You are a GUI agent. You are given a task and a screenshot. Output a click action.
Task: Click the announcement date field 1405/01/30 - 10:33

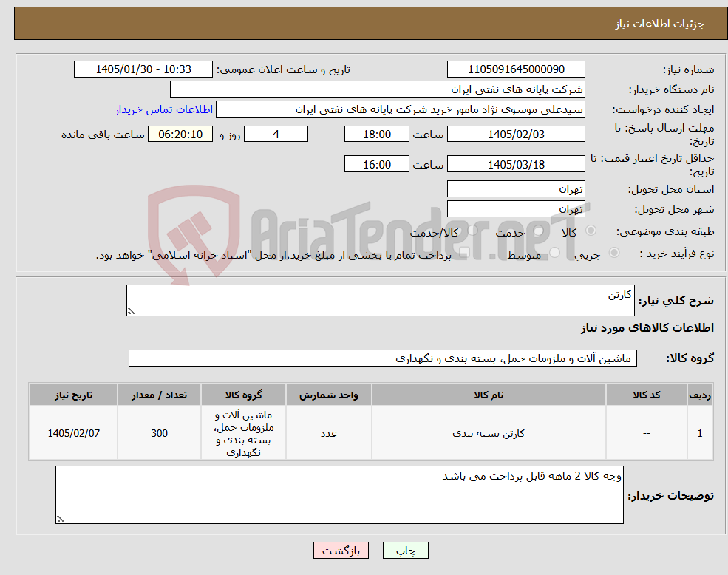143,69
